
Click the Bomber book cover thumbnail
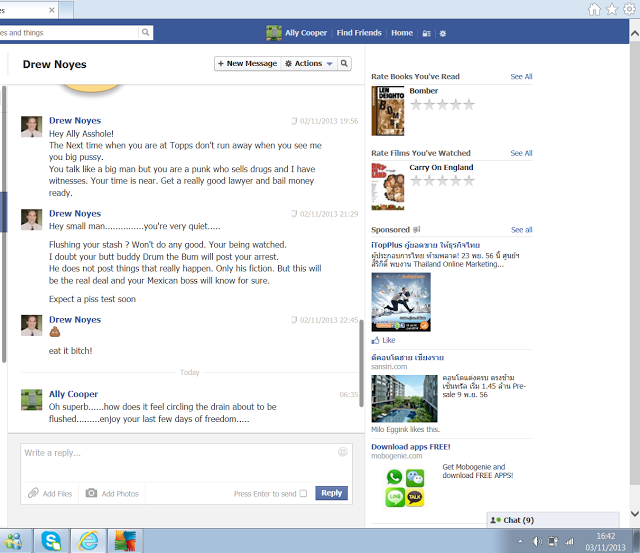388,111
